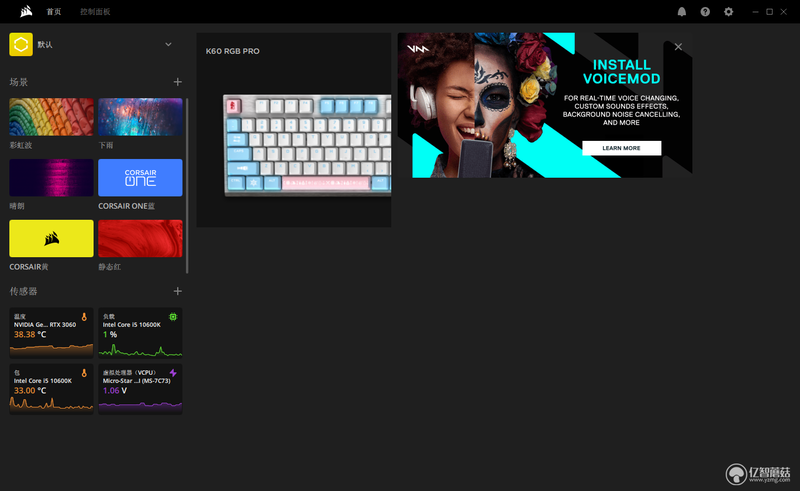This screenshot has width=800, height=491.
Task: Open the K60 RGB PRO keyboard device
Action: tap(294, 130)
